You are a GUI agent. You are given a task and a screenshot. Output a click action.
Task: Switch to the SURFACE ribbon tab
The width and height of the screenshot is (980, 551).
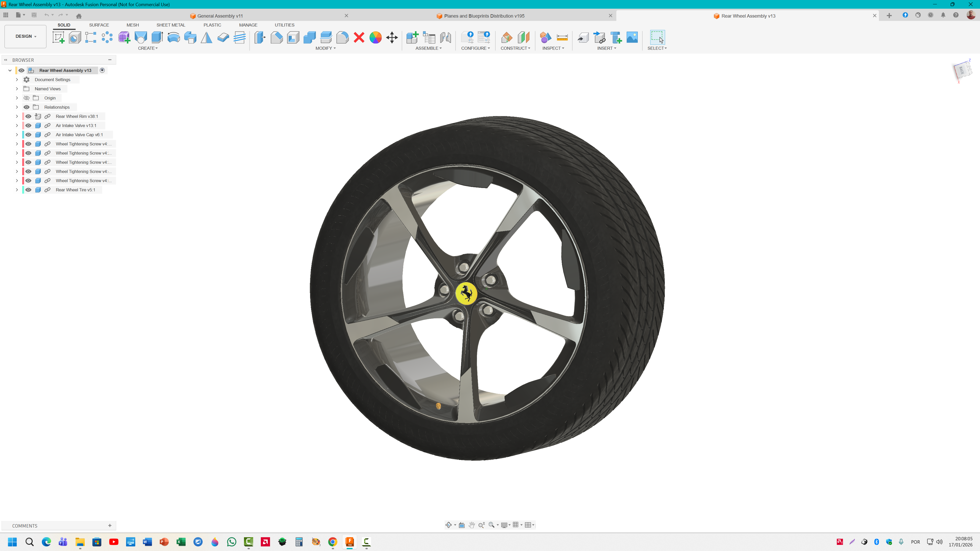click(99, 25)
